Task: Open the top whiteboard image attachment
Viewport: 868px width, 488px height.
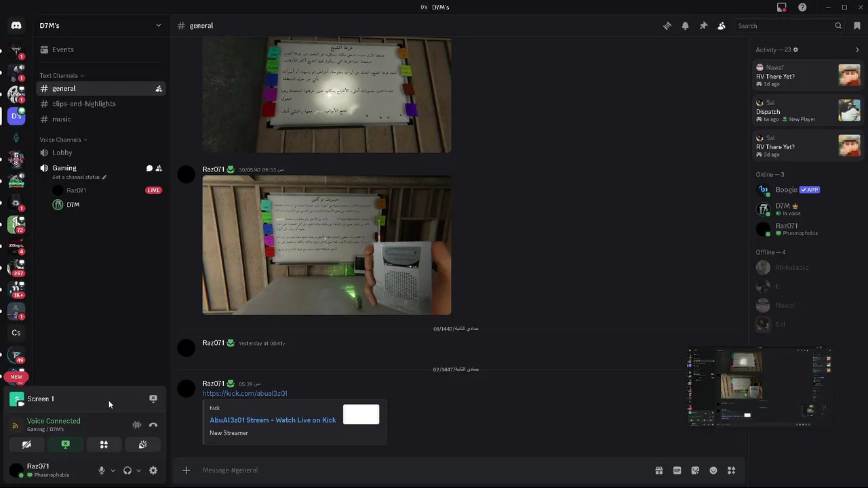Action: (x=326, y=95)
